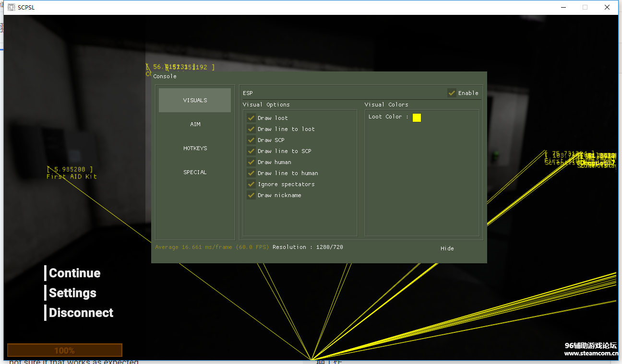Uncheck the Draw loot checkbox
This screenshot has height=364, width=622.
[251, 118]
